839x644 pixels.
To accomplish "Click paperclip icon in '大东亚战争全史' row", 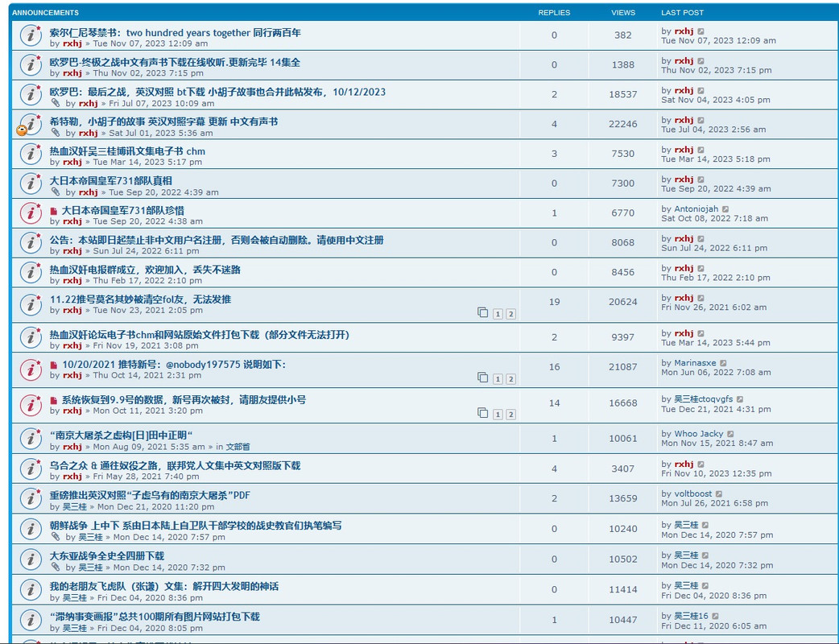I will tap(55, 567).
